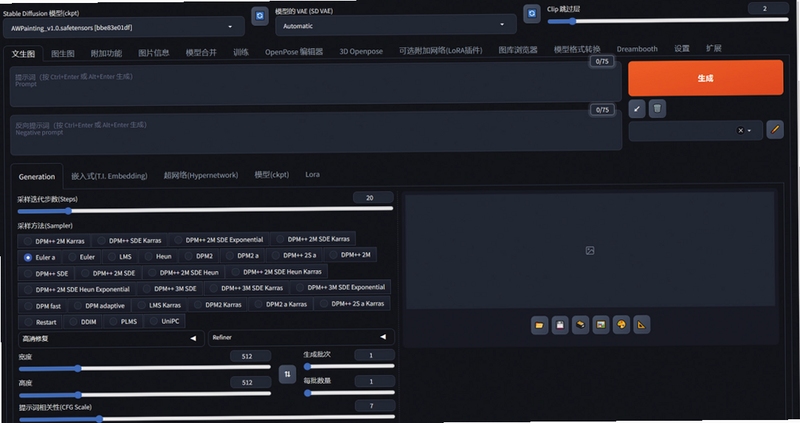
Task: Click the save image icon below preview
Action: pyautogui.click(x=560, y=325)
